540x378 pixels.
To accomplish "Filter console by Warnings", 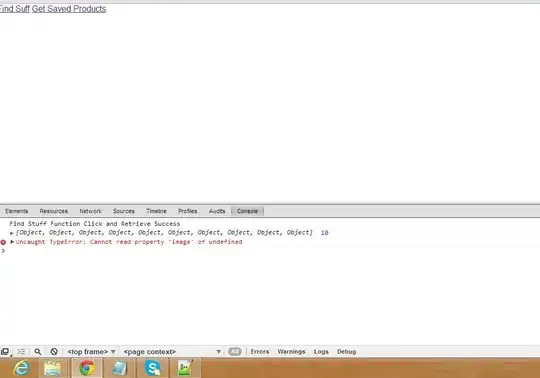I will (x=291, y=351).
